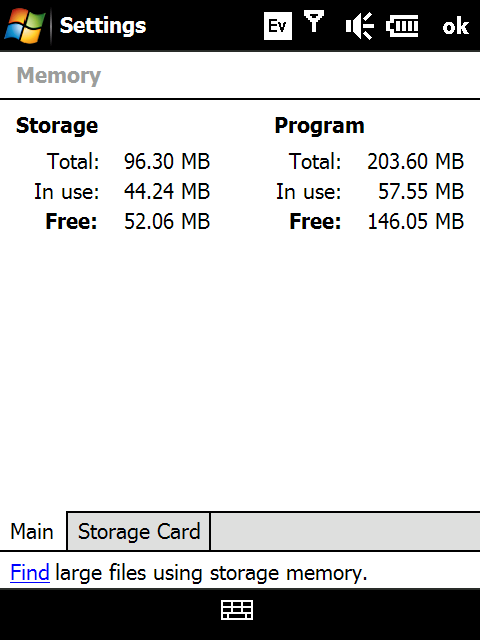Image resolution: width=480 pixels, height=640 pixels.
Task: Tap the program free value 146.05 MB
Action: pos(416,222)
